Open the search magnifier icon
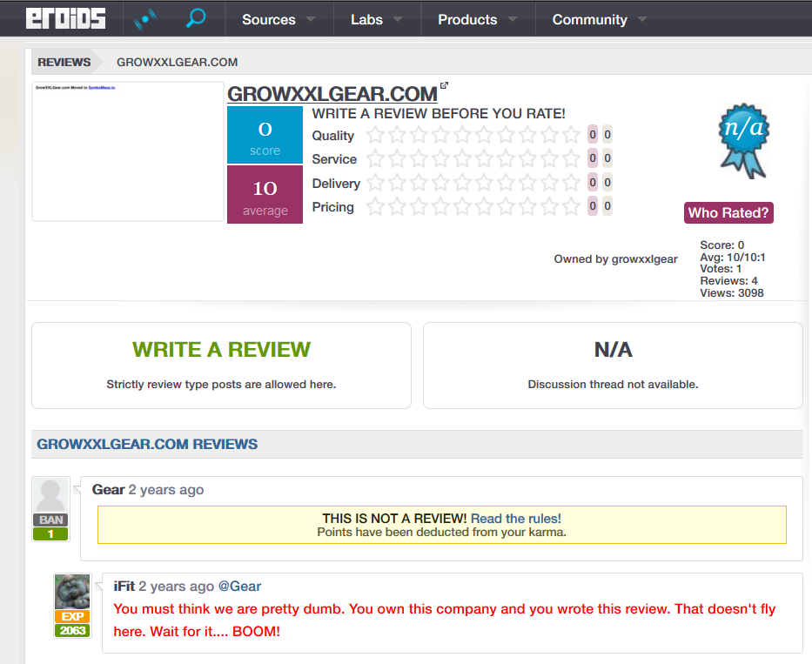This screenshot has width=812, height=664. click(196, 18)
